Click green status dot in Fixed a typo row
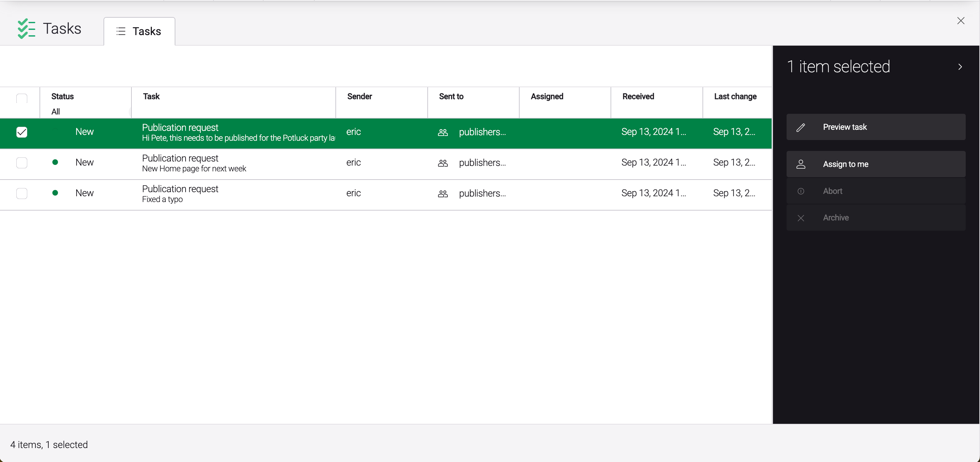The image size is (980, 462). click(55, 193)
